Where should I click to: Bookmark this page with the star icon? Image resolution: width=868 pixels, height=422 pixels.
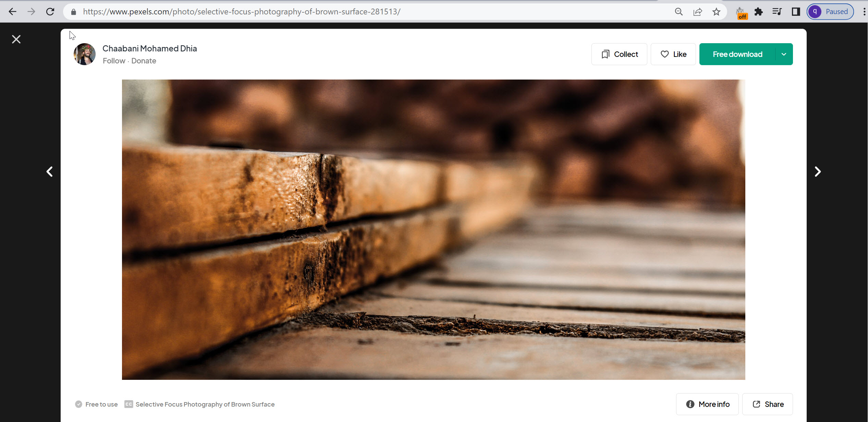tap(717, 12)
